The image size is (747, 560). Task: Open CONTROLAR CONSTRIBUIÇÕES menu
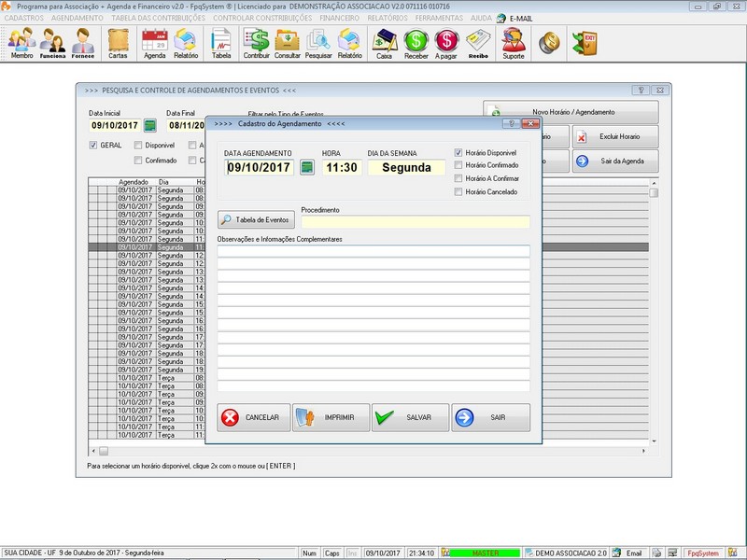[x=262, y=18]
